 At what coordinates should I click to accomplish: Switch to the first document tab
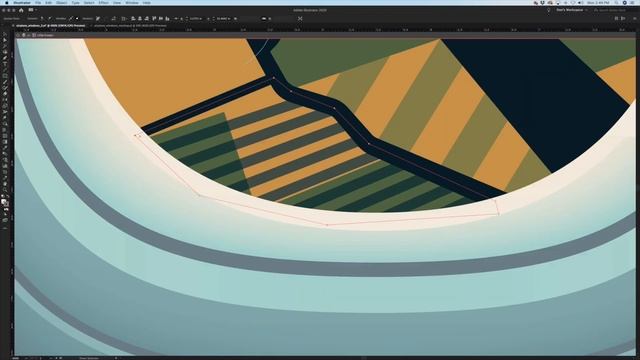[50, 26]
